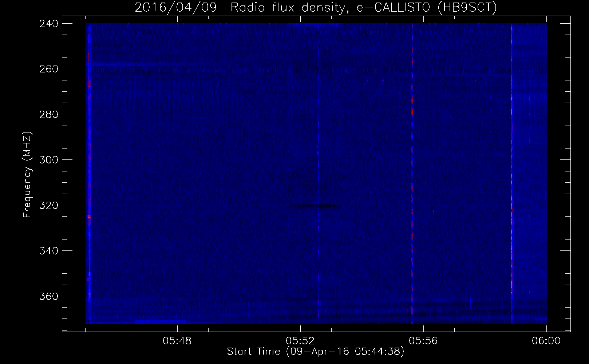Click the 'Frequency (MHZ)' axis label
This screenshot has width=589, height=364.
tap(27, 174)
